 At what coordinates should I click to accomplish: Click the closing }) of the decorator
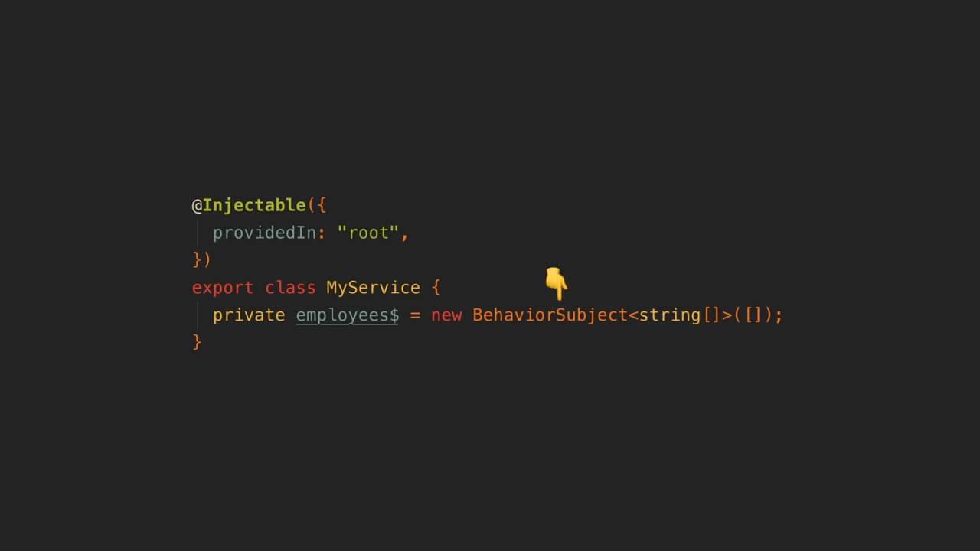tap(202, 260)
